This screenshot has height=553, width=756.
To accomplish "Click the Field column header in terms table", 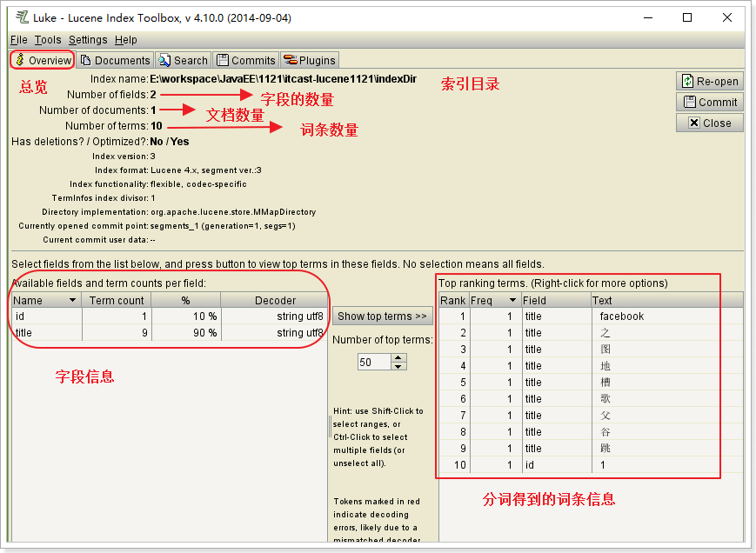I will coord(557,300).
